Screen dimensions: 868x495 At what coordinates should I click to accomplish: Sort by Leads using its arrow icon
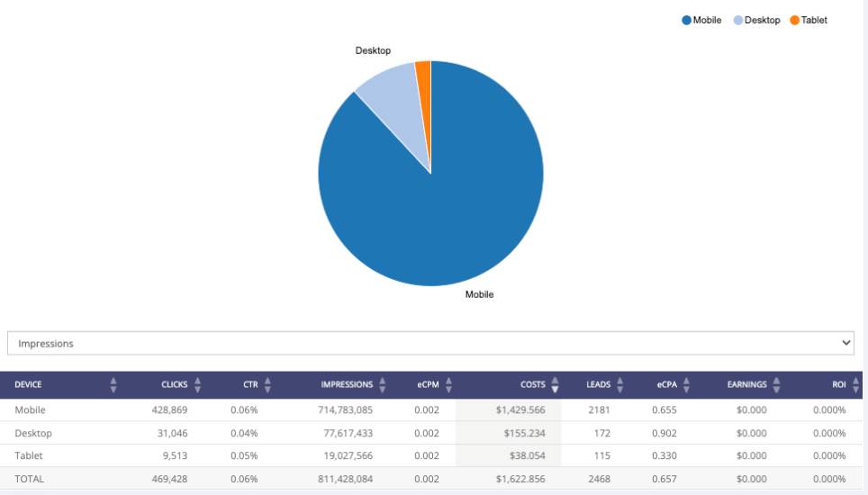(x=619, y=385)
